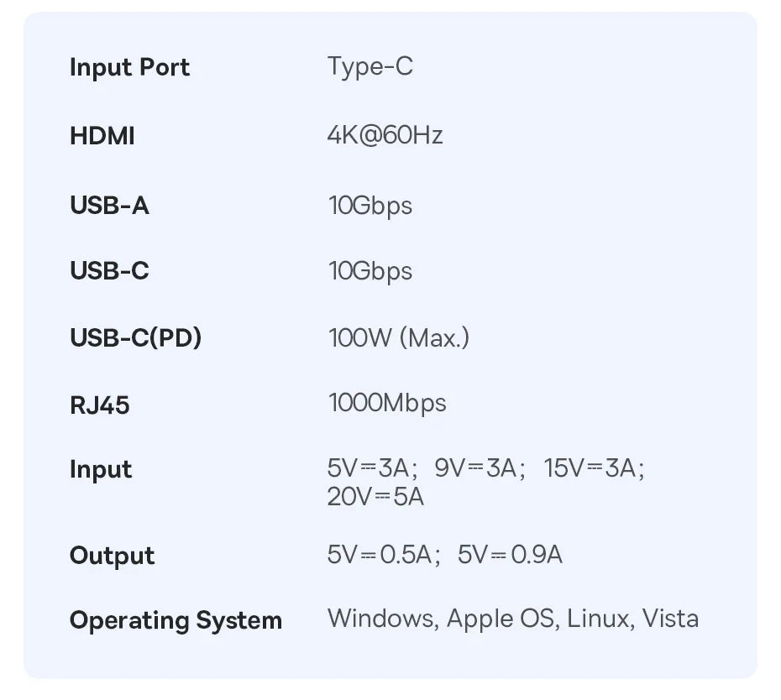Click the "Output" row label

click(x=112, y=556)
